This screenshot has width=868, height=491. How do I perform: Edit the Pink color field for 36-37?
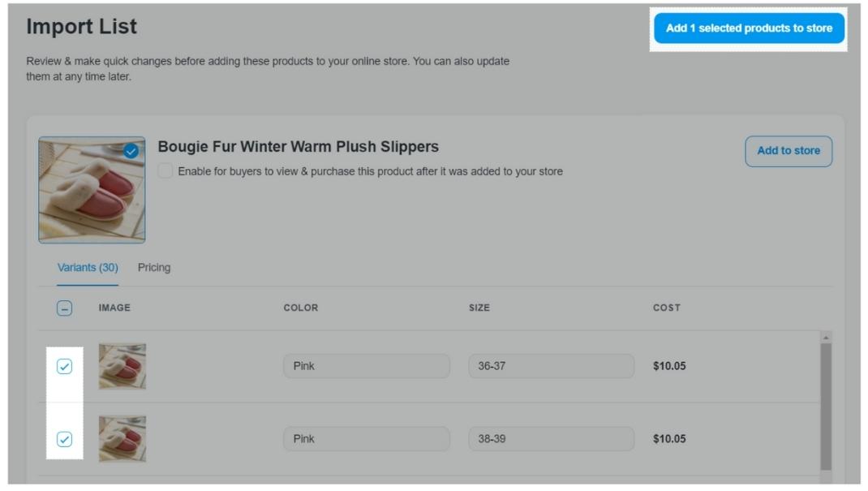point(366,366)
